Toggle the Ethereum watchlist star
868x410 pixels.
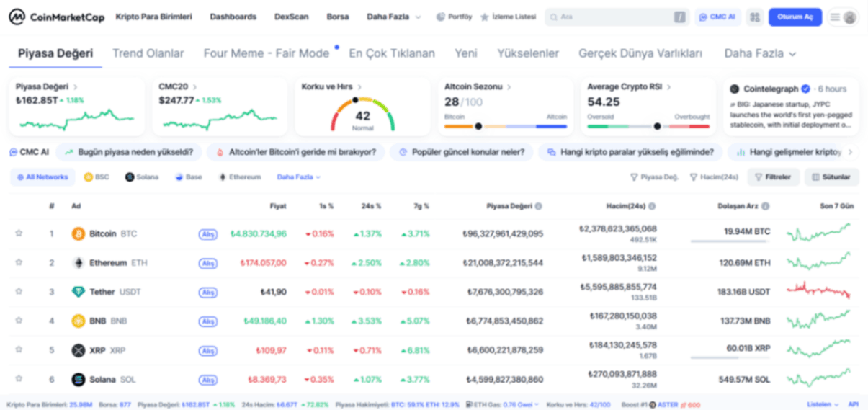tap(19, 263)
